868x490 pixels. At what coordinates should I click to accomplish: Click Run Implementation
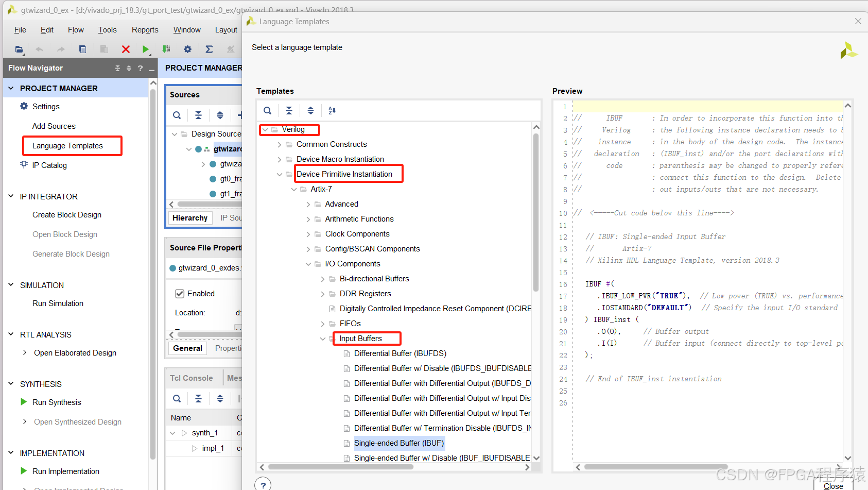click(x=66, y=471)
